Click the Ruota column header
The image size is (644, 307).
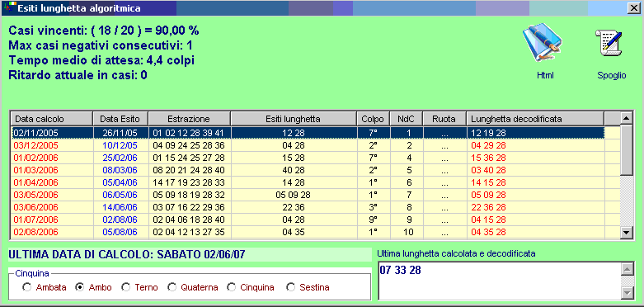444,119
